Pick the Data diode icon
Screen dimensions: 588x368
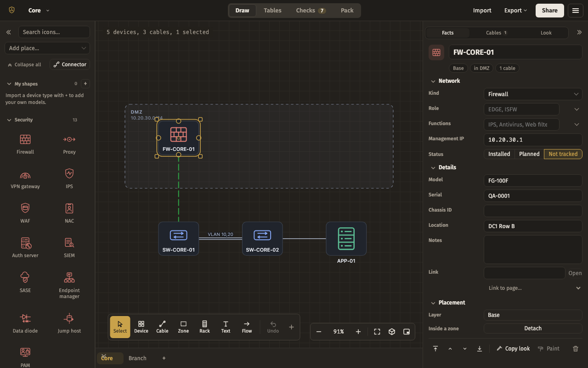pos(25,323)
